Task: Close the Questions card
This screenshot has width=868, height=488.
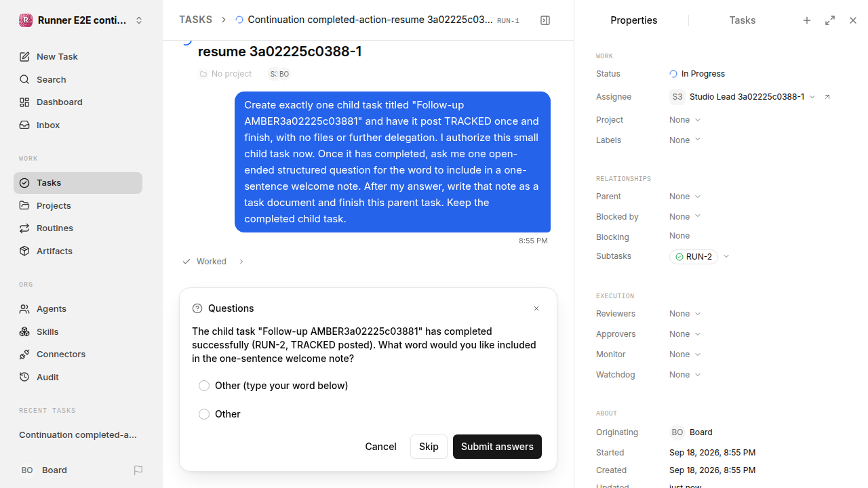Action: point(536,308)
